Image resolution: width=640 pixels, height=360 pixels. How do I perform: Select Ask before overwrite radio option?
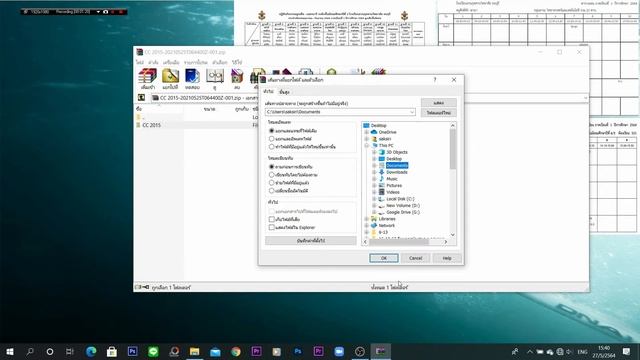click(271, 167)
